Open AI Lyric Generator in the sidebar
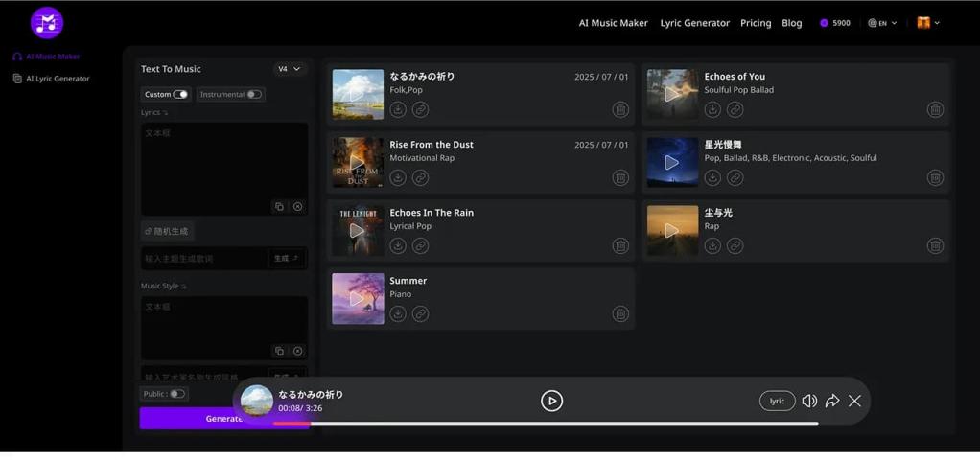Image resolution: width=980 pixels, height=460 pixels. click(58, 79)
